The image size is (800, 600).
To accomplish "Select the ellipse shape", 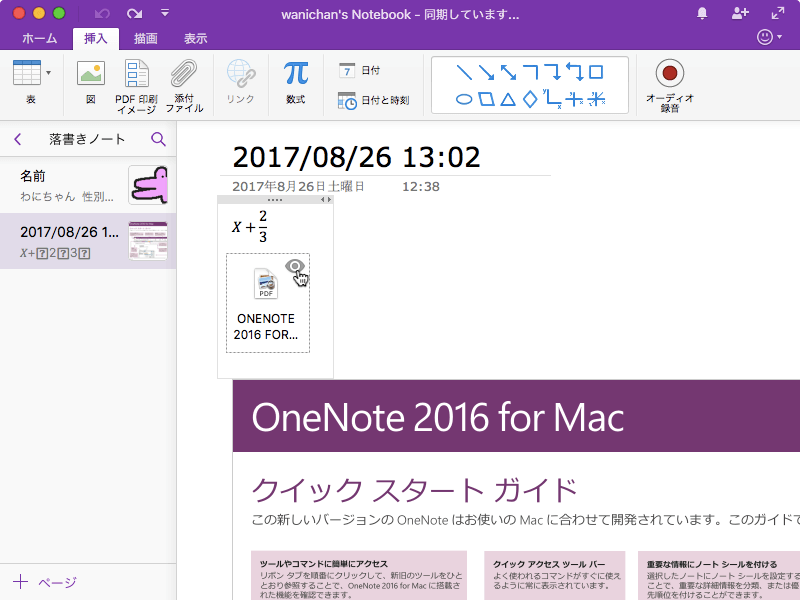I will [464, 99].
